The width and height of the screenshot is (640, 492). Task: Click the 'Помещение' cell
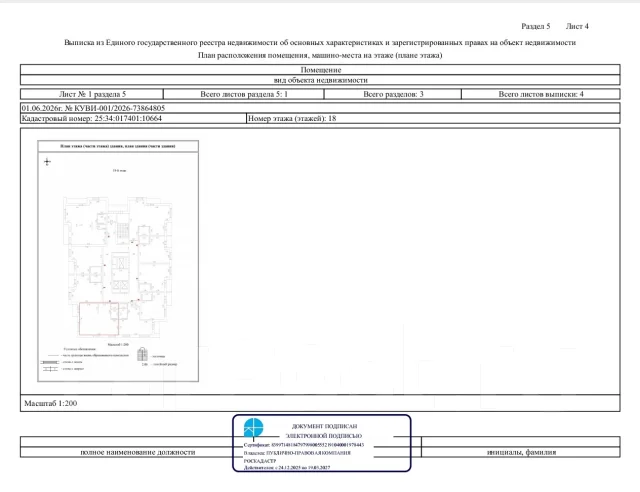320,70
